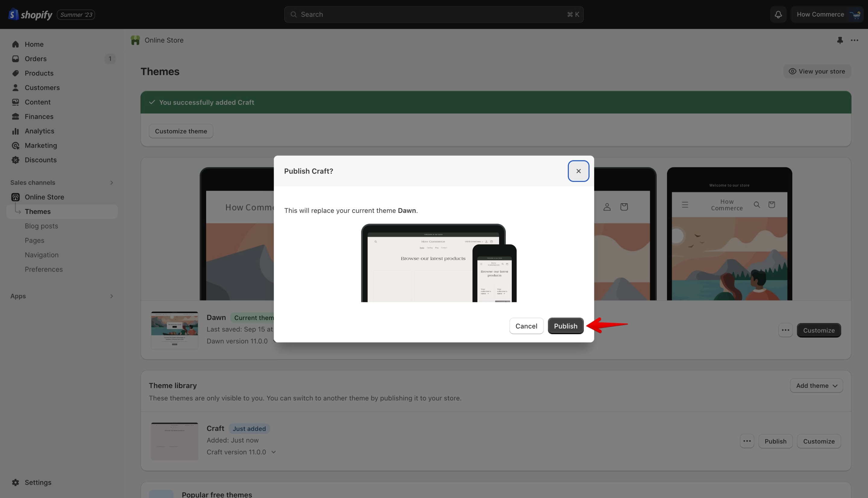Click the Just added badge
Screen dimensions: 868x498
pyautogui.click(x=249, y=428)
